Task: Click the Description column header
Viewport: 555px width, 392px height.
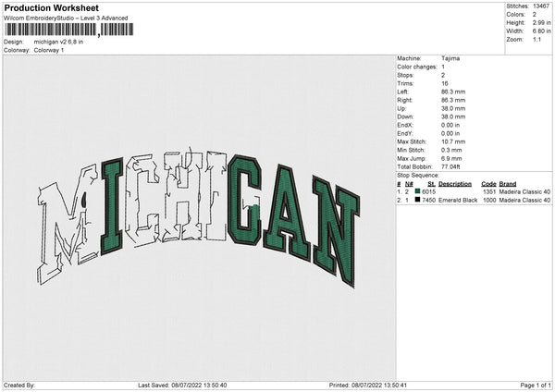Action: point(455,184)
